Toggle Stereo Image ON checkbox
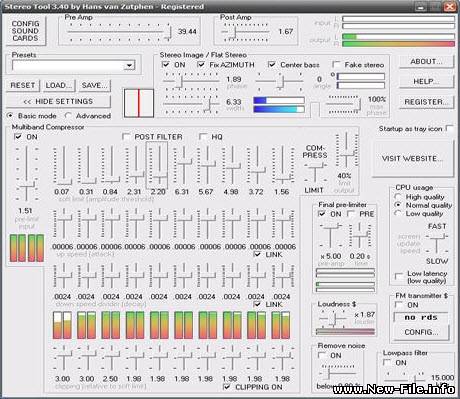The width and height of the screenshot is (460, 399). pos(165,64)
